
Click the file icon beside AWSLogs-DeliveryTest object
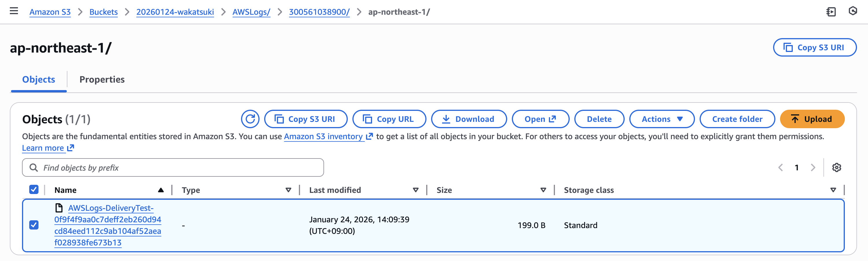tap(59, 208)
